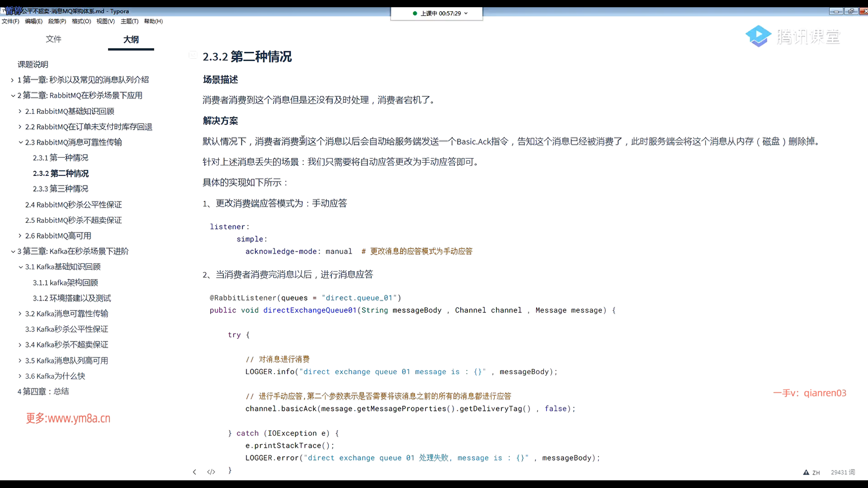Open the 格式(O) menu
The image size is (868, 488).
81,21
